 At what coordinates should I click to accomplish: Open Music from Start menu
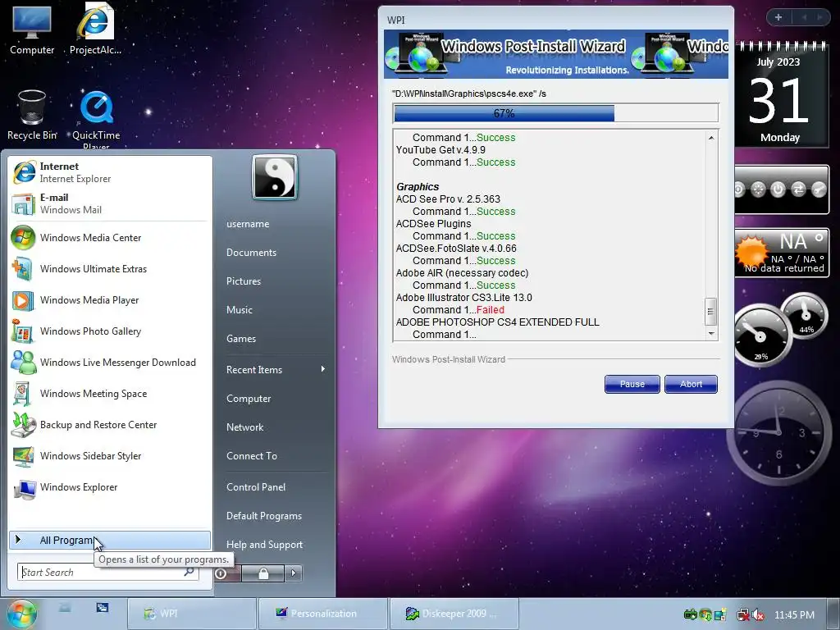(240, 309)
